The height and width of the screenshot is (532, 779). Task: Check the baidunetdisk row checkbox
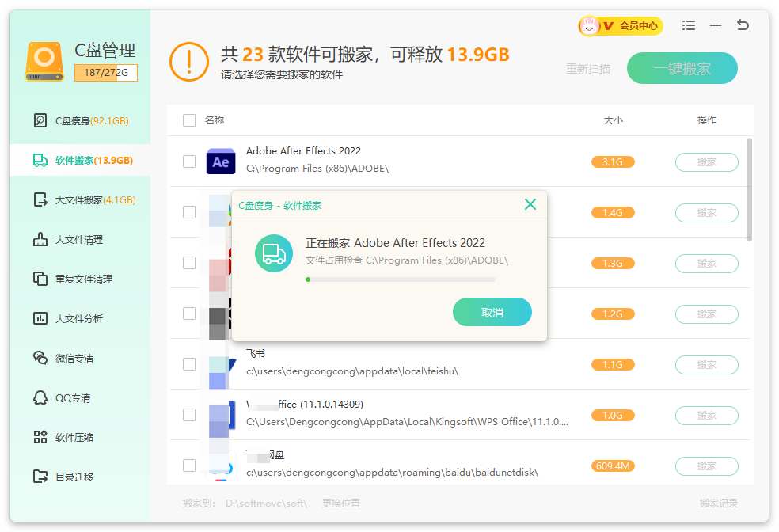tap(189, 465)
